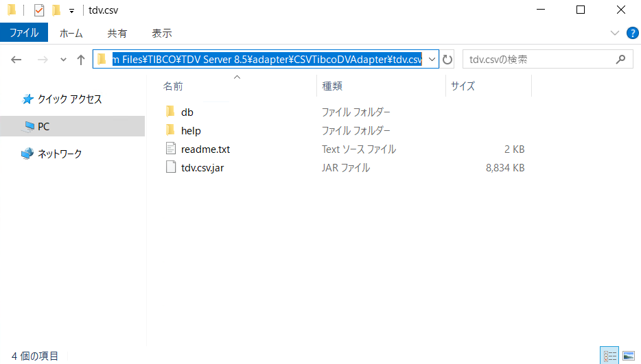The image size is (641, 364).
Task: Click the help folder icon
Action: tap(170, 130)
